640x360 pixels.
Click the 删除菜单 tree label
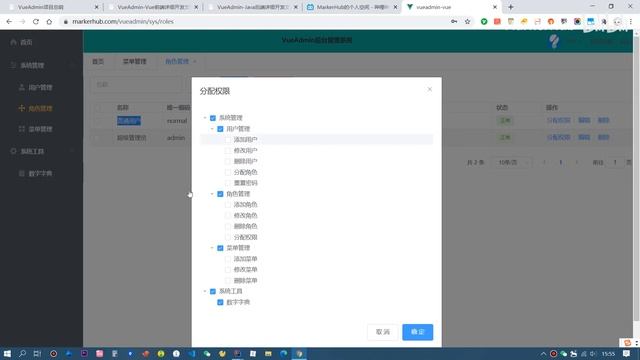click(245, 280)
